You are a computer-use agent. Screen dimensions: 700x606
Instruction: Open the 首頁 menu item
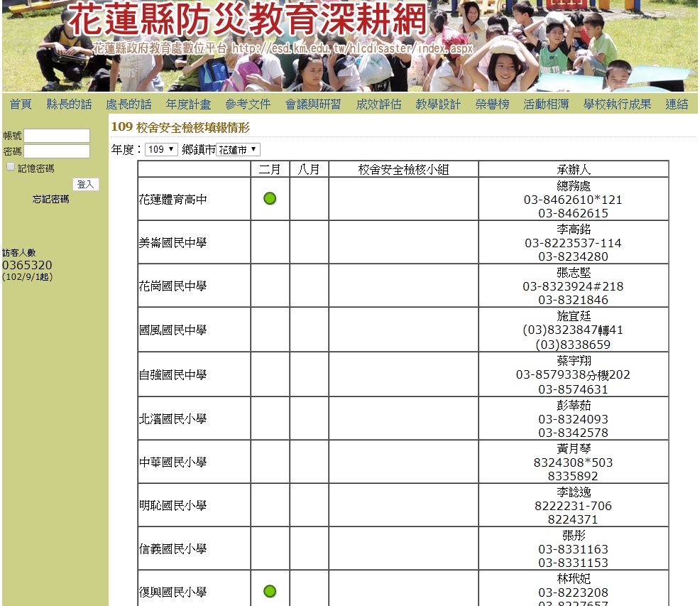[21, 104]
